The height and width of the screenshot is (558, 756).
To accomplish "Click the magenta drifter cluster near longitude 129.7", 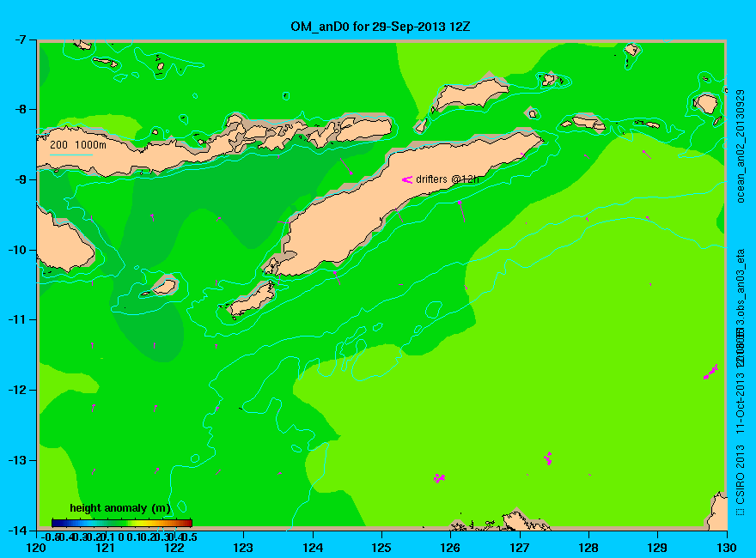I will (x=710, y=372).
